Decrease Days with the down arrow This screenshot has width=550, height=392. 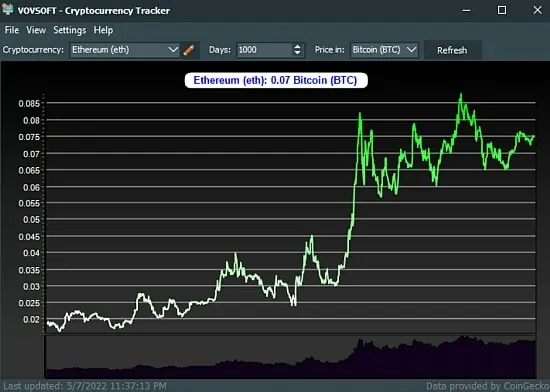pyautogui.click(x=297, y=53)
